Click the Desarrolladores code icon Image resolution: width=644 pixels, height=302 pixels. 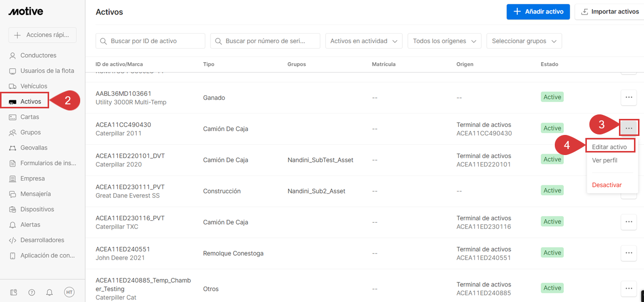[x=13, y=240]
